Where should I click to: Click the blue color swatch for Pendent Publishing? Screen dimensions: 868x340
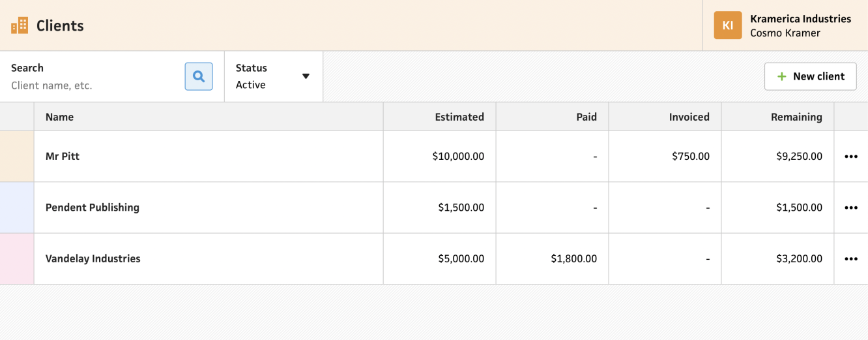coord(17,208)
